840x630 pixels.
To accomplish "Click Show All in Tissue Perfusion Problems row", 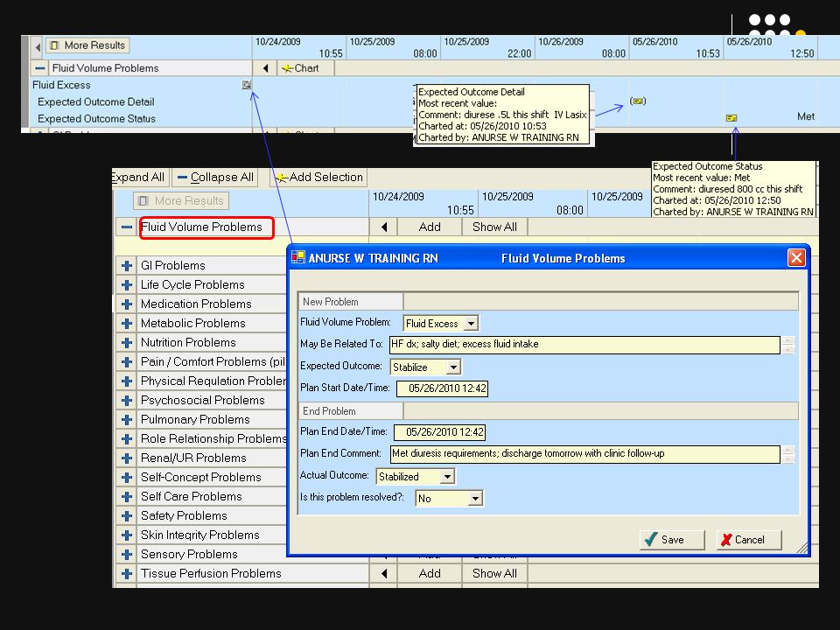I will (x=494, y=573).
